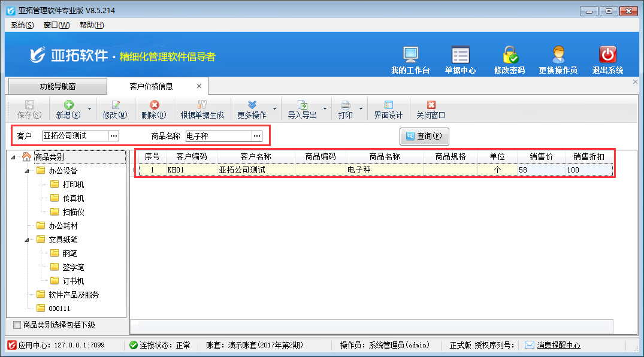The width and height of the screenshot is (644, 357).
Task: Toggle 商品类别选择包括下级 checkbox
Action: click(17, 325)
